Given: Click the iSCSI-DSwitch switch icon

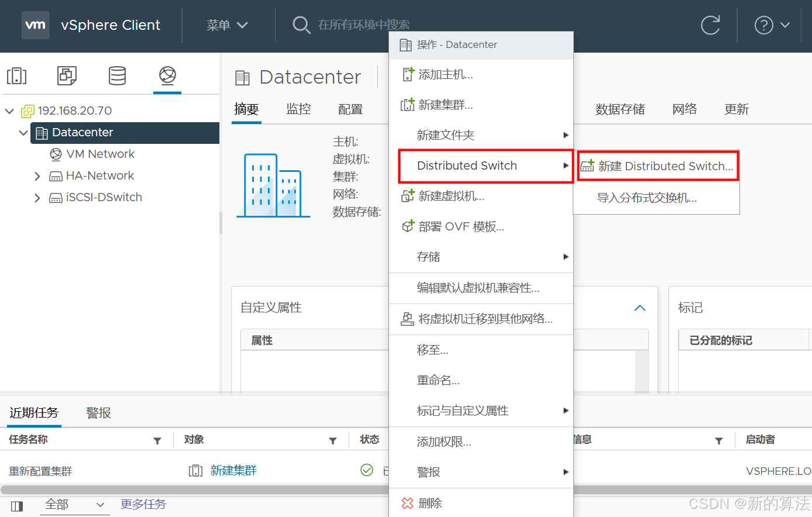Looking at the screenshot, I should (56, 198).
